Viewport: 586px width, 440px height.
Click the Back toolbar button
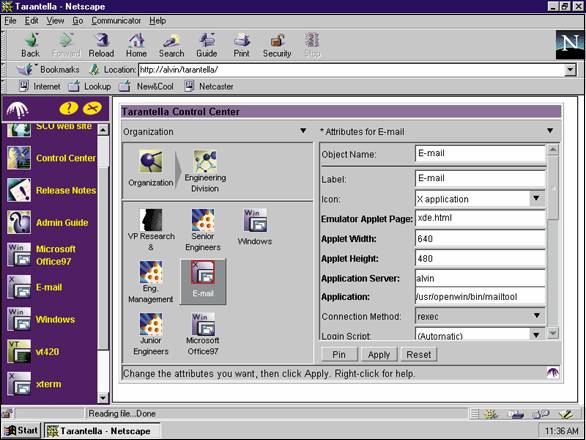click(x=30, y=45)
